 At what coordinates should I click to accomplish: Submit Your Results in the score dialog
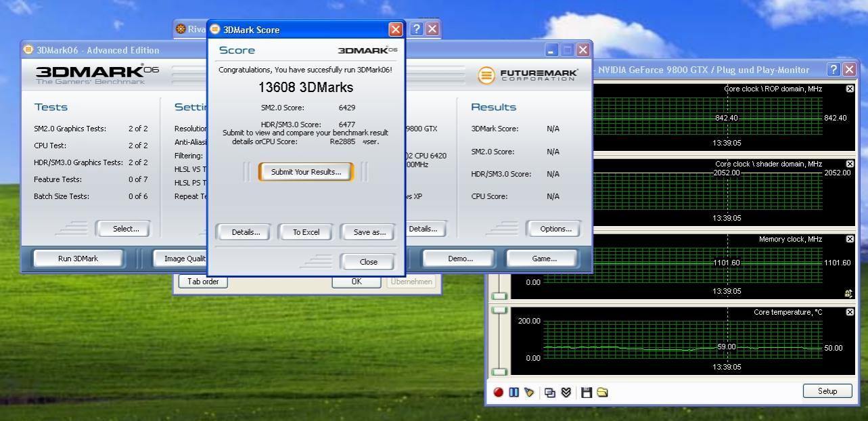pos(306,172)
